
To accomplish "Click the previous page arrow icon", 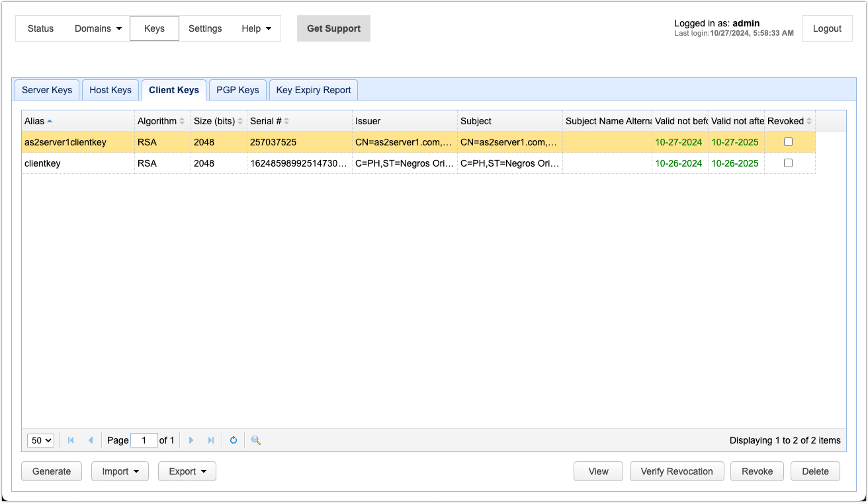I will coord(91,440).
